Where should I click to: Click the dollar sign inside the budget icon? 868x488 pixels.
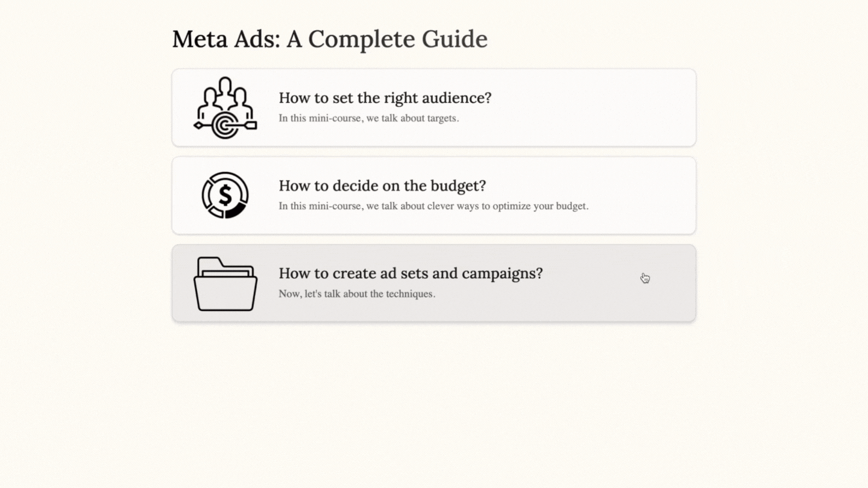(225, 195)
